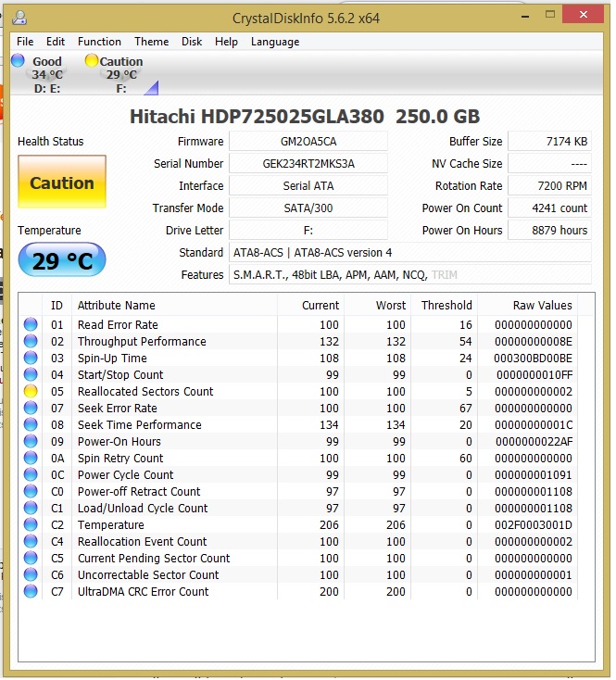Click the Health Status label
Image resolution: width=616 pixels, height=680 pixels.
pos(50,142)
